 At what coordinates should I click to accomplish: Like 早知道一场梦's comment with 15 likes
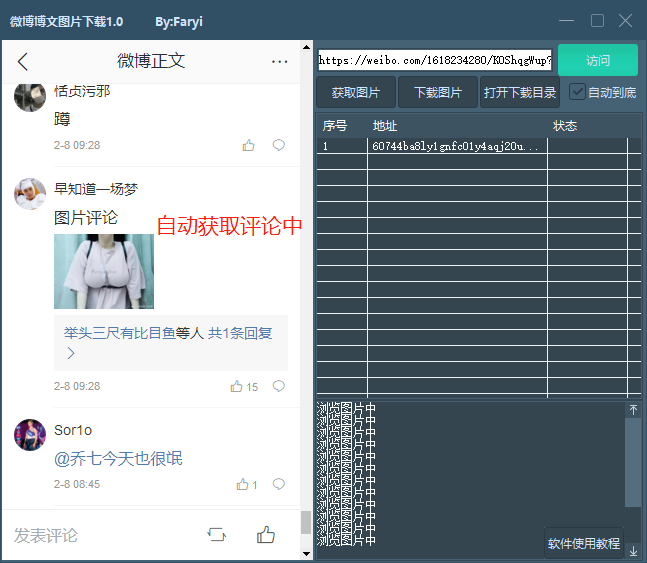[x=236, y=386]
